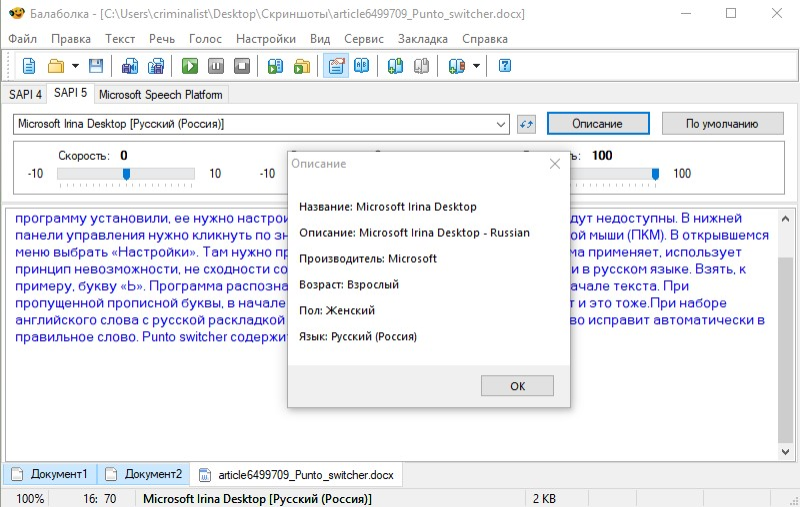This screenshot has height=507, width=800.
Task: Click the blue Help question mark icon
Action: tap(505, 66)
